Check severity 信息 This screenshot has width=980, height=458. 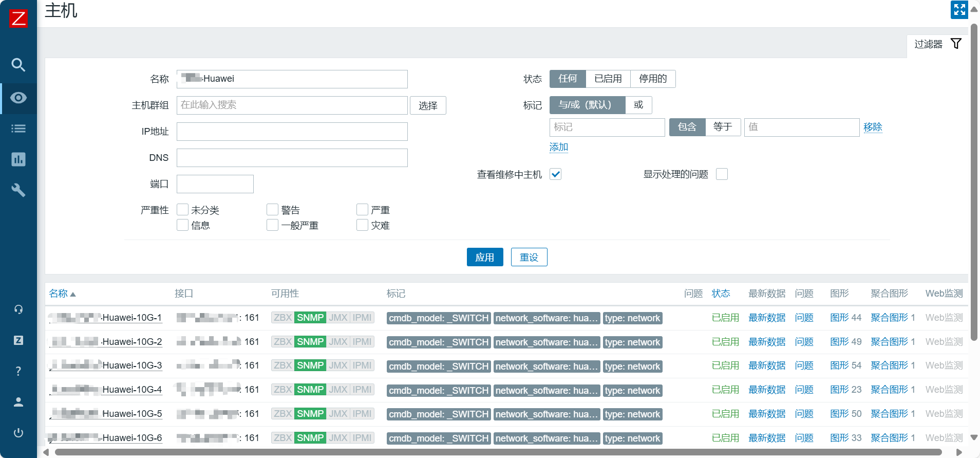tap(182, 225)
